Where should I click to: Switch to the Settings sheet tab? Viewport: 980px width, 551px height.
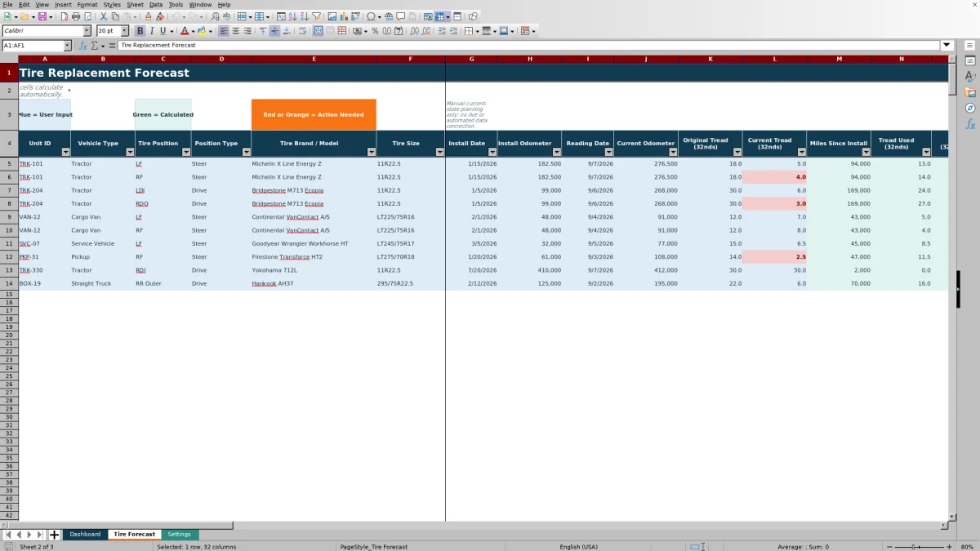[x=179, y=534]
